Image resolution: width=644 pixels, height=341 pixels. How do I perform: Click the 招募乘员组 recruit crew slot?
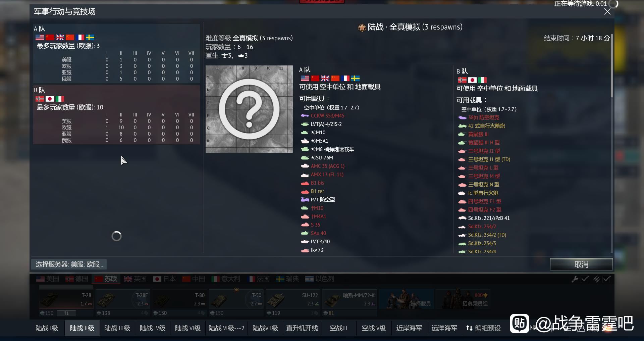pos(463,300)
